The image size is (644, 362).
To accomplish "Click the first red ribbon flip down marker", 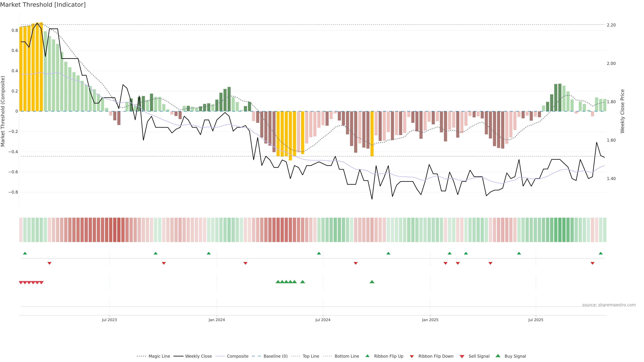I will click(49, 263).
